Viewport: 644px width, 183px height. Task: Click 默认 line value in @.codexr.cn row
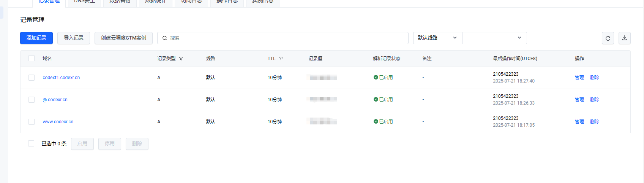[x=211, y=100]
